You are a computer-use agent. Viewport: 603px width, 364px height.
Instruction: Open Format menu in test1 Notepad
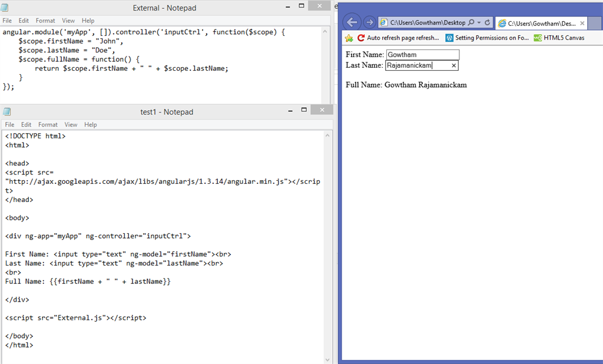coord(48,125)
